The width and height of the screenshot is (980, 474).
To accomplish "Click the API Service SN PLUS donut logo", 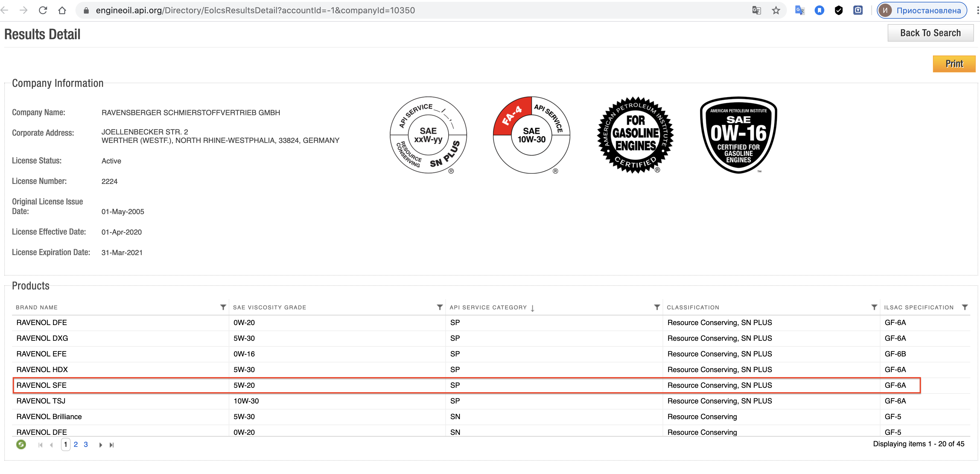I will click(428, 135).
